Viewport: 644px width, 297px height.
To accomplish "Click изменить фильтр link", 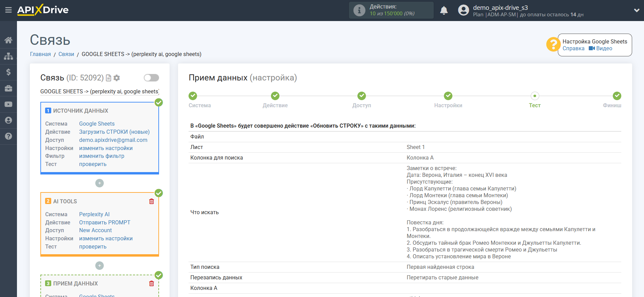I will point(102,156).
